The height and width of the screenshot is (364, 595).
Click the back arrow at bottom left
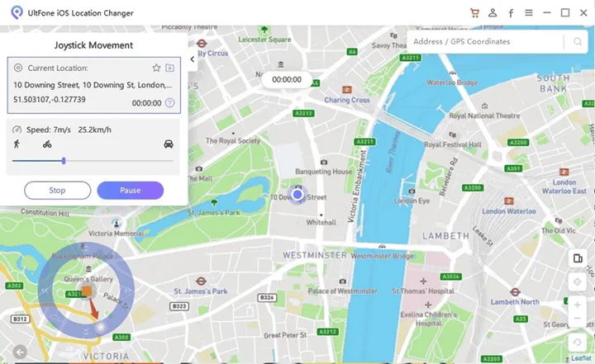pos(20,352)
